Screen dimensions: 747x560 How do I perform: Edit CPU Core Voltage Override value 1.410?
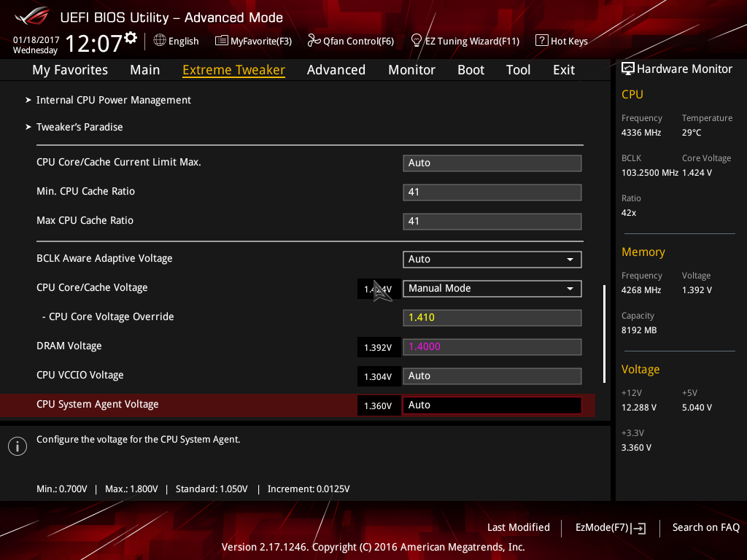492,318
